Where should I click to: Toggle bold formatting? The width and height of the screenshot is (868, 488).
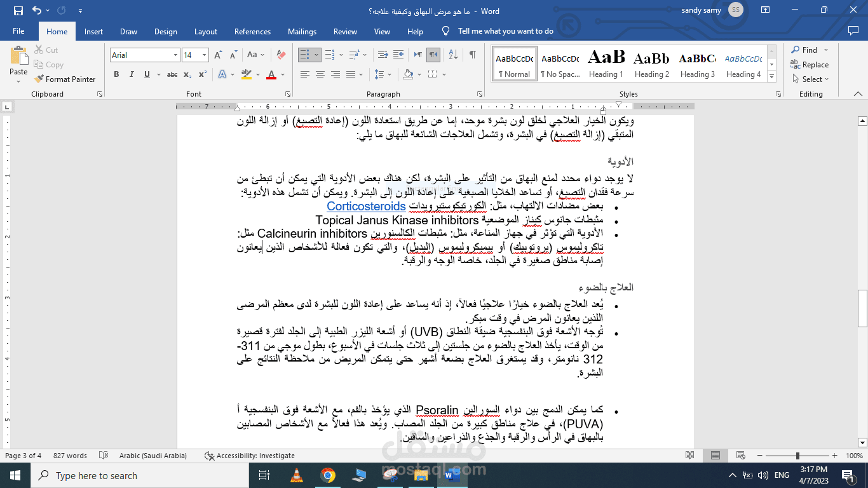pos(116,74)
